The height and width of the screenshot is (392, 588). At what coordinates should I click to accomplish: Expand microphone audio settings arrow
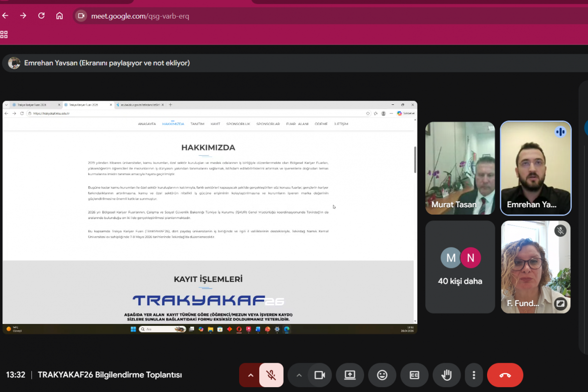pos(250,375)
